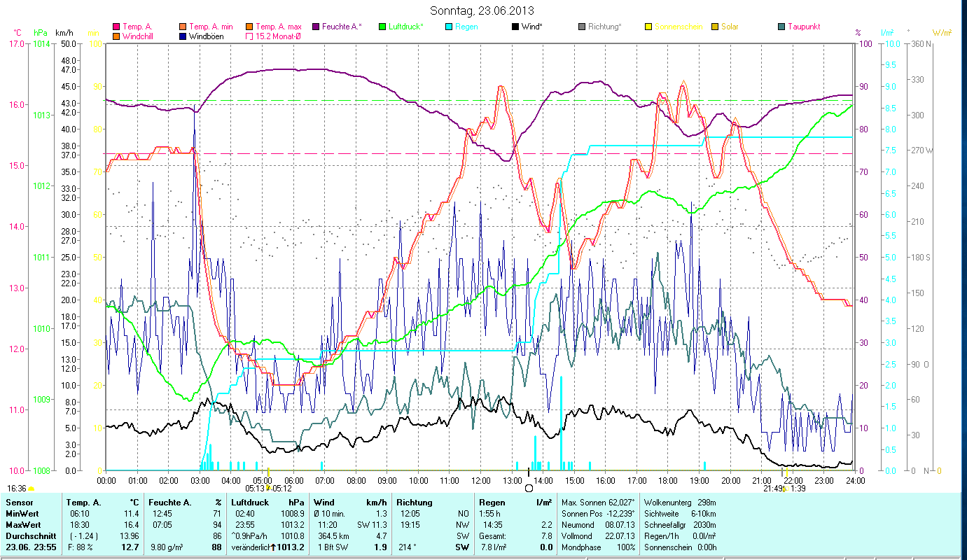
Task: Click the full moon symbol below the time axis
Action: (529, 489)
